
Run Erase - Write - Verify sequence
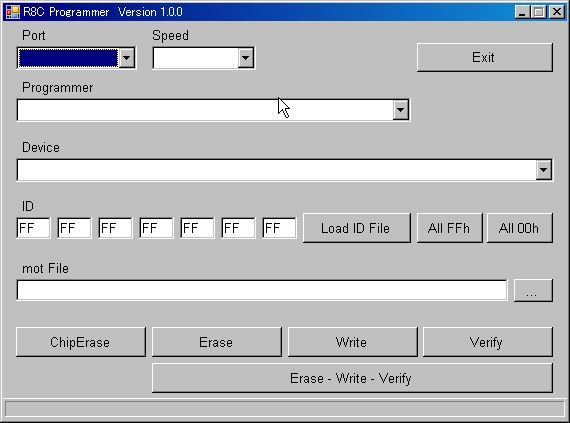[x=352, y=378]
